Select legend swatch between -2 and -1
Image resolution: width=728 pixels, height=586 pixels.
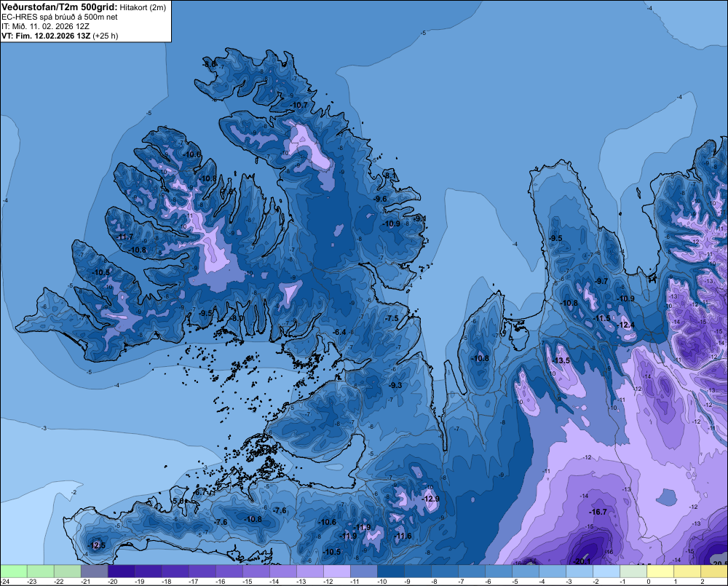[606, 571]
